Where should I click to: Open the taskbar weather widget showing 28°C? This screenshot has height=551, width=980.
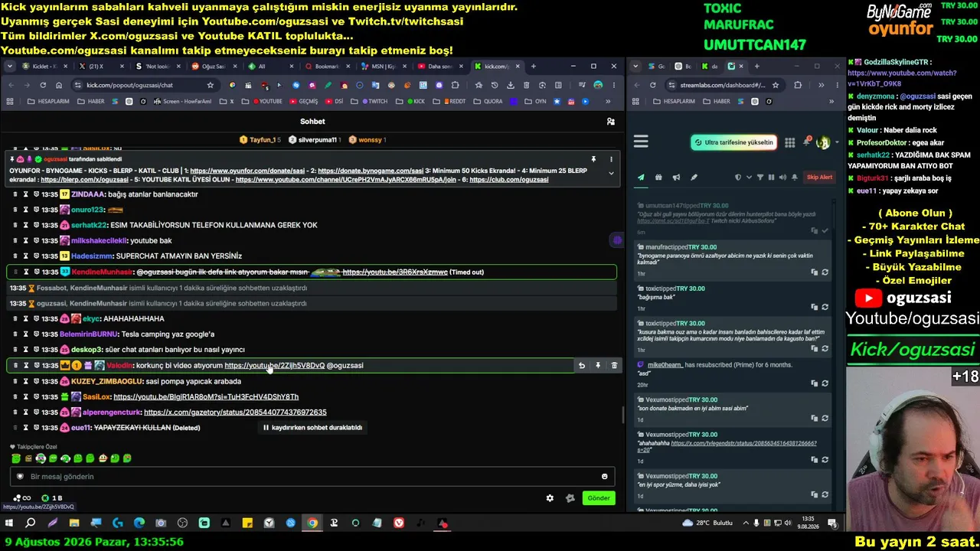[x=707, y=523]
